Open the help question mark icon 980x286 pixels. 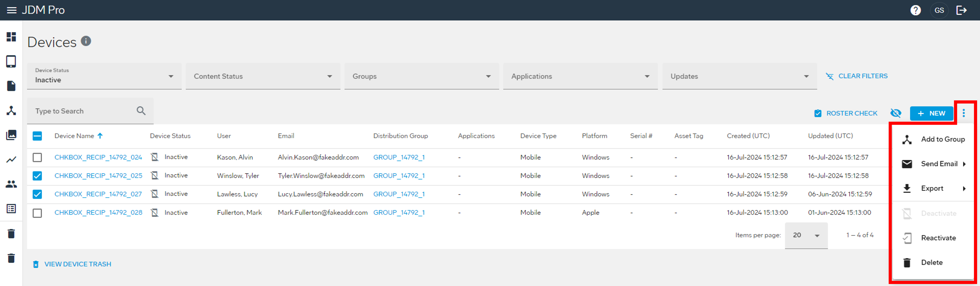pos(915,10)
